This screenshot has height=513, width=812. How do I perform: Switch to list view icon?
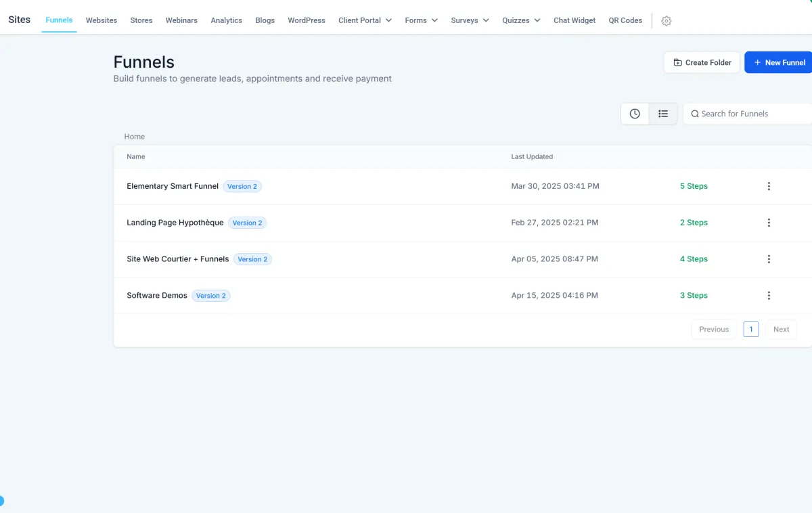(x=663, y=114)
